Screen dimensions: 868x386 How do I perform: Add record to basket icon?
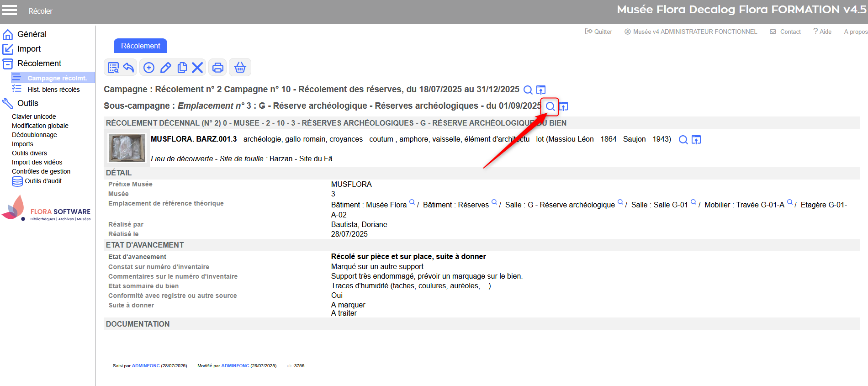coord(240,68)
